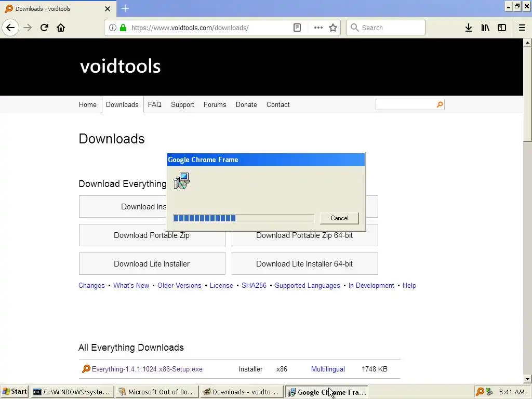Image resolution: width=532 pixels, height=399 pixels.
Task: Click the voidtools logo heading
Action: pyautogui.click(x=120, y=66)
